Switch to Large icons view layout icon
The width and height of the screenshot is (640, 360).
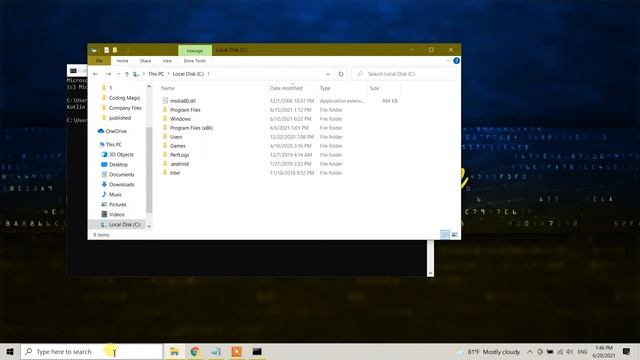coord(454,234)
